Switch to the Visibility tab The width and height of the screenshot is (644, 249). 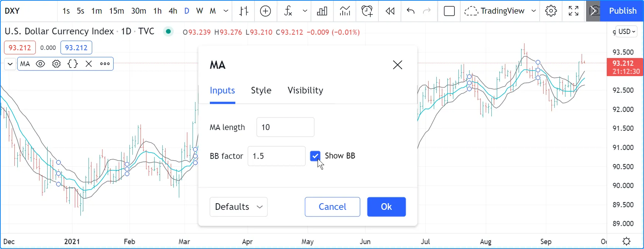click(305, 91)
